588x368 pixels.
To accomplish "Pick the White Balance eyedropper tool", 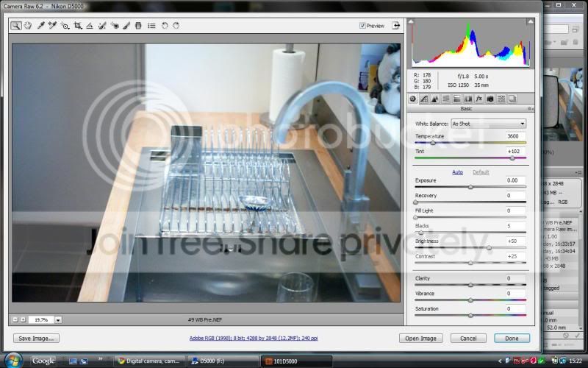I will (x=41, y=25).
